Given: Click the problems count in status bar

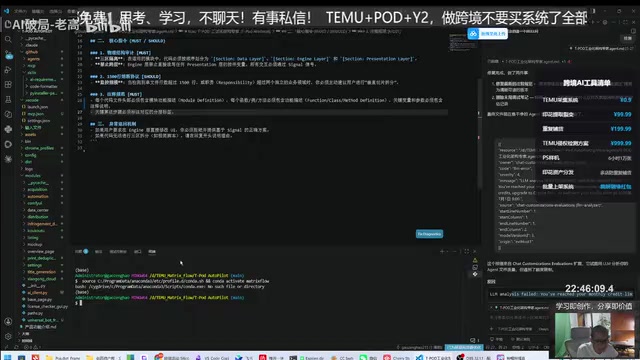Looking at the screenshot, I should [x=32, y=347].
